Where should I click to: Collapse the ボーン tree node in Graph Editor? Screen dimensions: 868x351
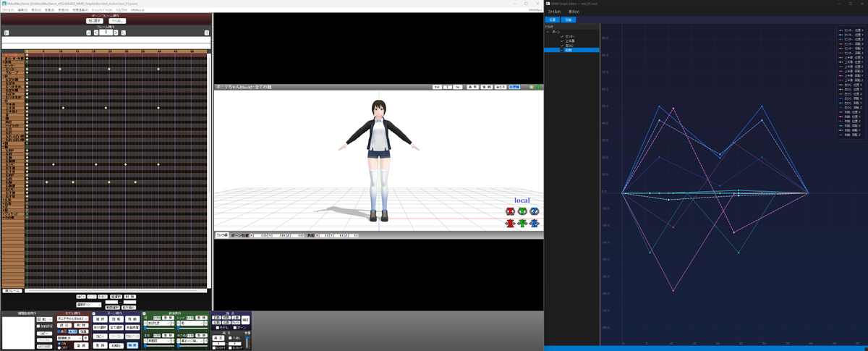(x=548, y=32)
